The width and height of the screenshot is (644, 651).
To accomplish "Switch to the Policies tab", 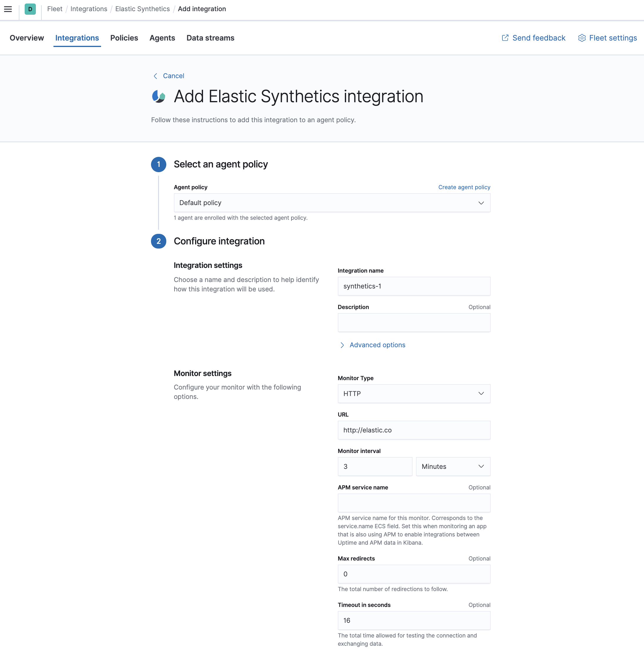I will pyautogui.click(x=124, y=38).
